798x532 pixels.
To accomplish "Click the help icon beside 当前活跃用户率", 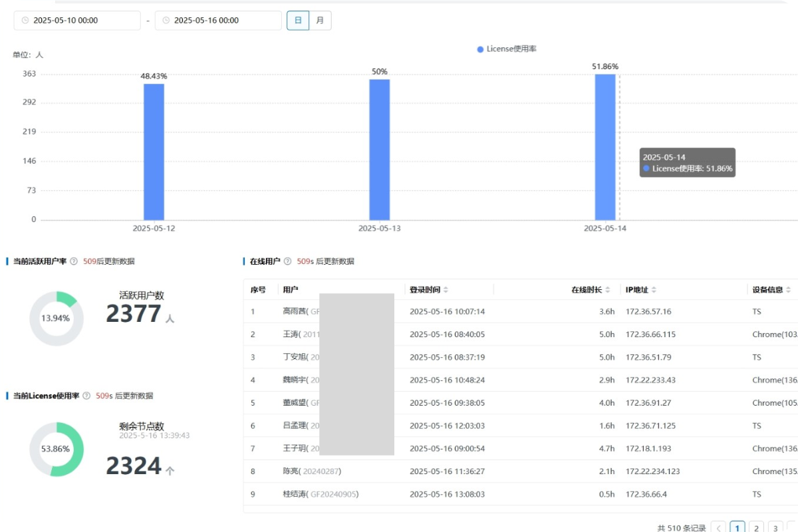I will [74, 261].
